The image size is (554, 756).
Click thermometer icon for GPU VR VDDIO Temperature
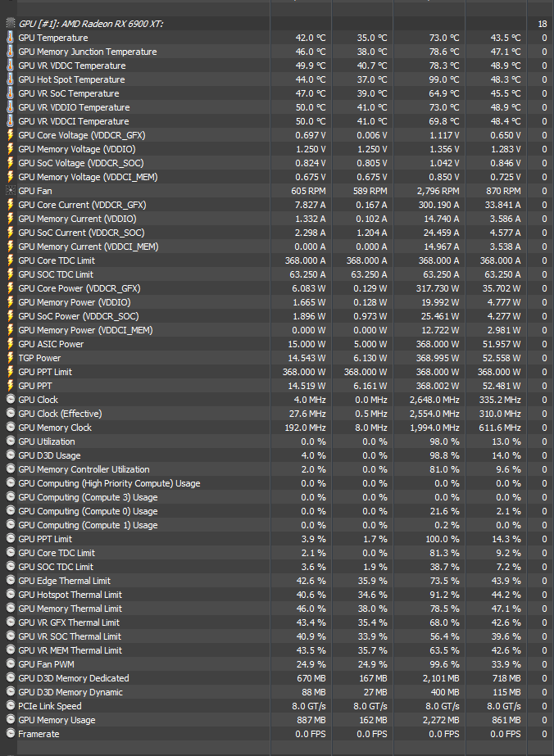[x=11, y=107]
